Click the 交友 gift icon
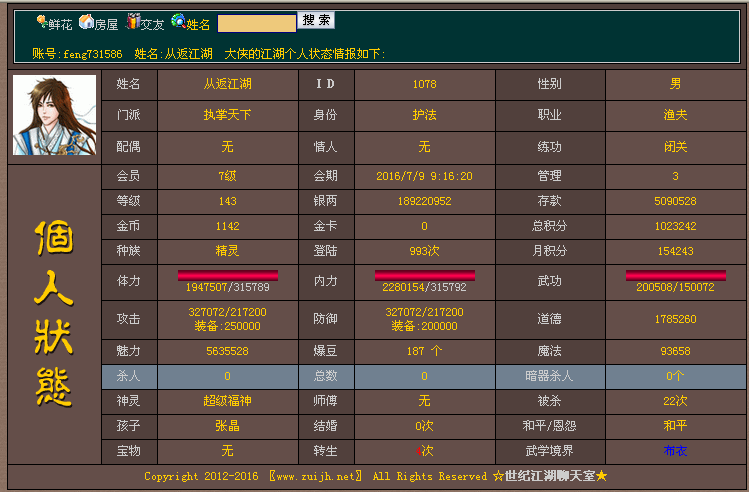The width and height of the screenshot is (749, 492). (132, 21)
